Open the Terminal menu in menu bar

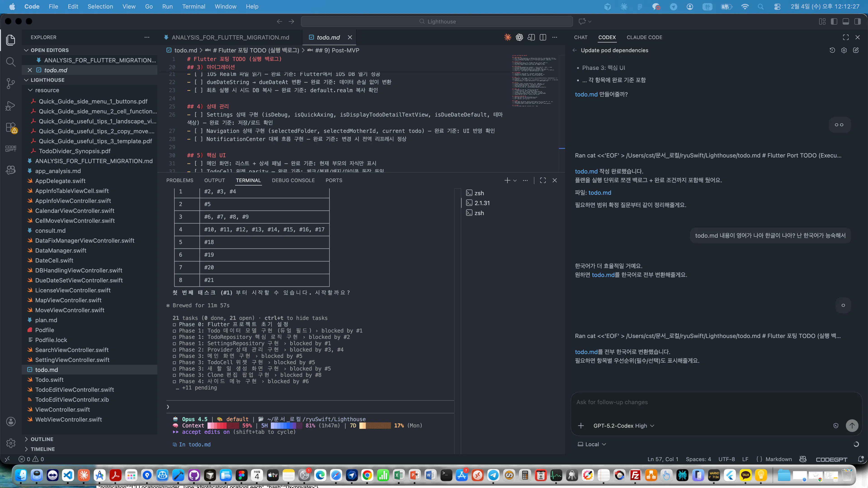[x=193, y=6]
